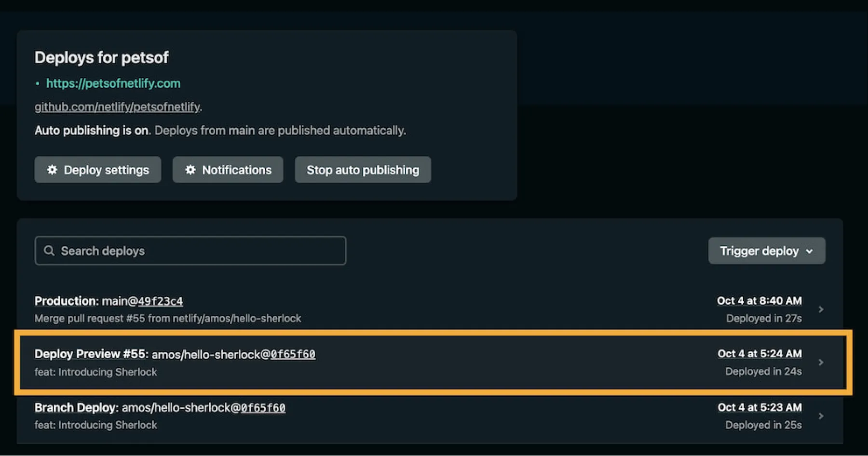
Task: Click the Oct 4 at 5:24 AM timestamp
Action: click(759, 354)
